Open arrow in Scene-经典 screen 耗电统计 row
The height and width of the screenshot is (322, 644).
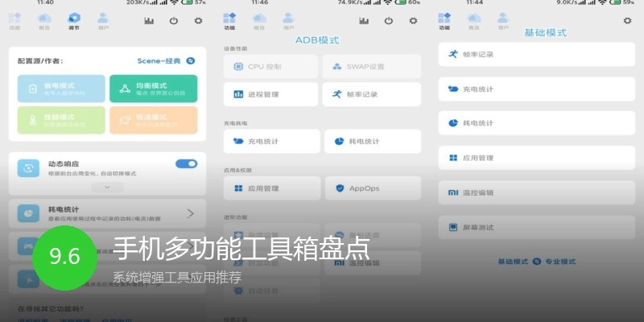coord(190,213)
